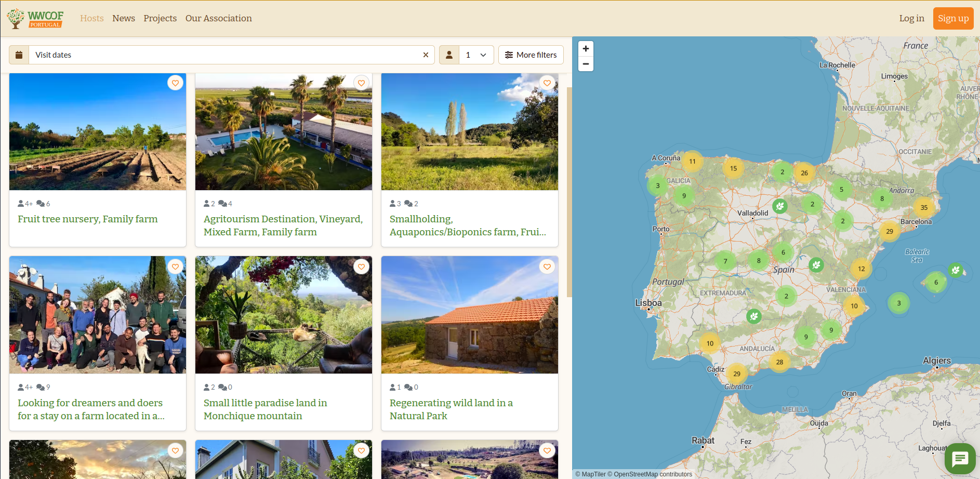Open the More filters panel
Image resolution: width=980 pixels, height=479 pixels.
(531, 55)
